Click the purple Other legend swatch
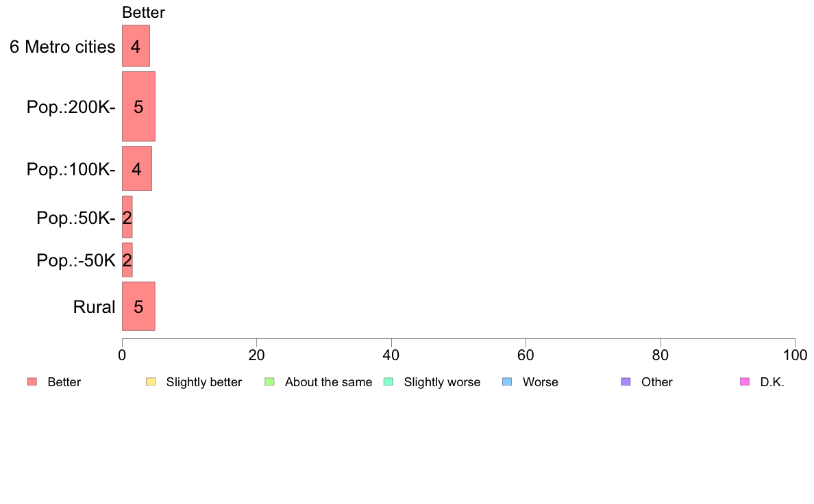The height and width of the screenshot is (504, 814). click(x=626, y=382)
